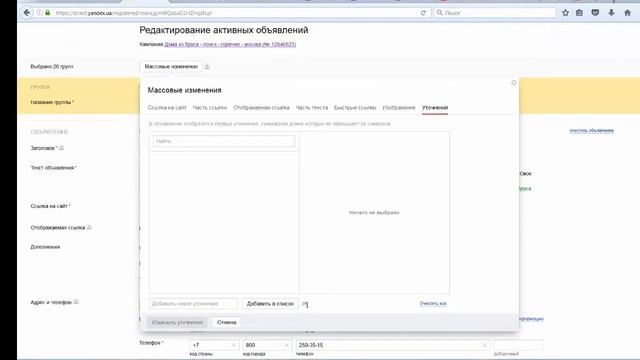Go to home page with house icon

[627, 13]
